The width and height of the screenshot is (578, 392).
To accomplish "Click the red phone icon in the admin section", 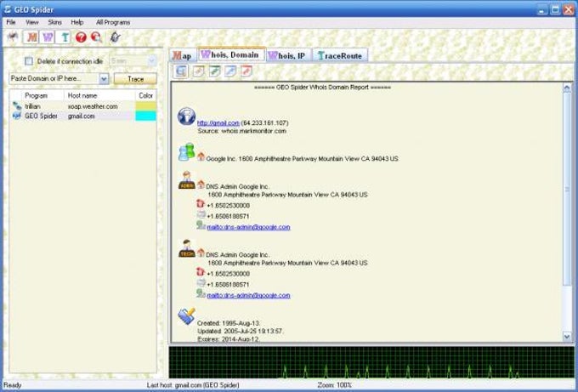I will pos(201,203).
